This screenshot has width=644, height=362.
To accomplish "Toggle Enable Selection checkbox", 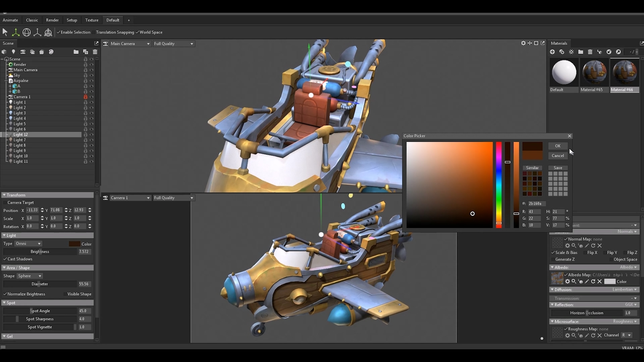I will coord(59,32).
